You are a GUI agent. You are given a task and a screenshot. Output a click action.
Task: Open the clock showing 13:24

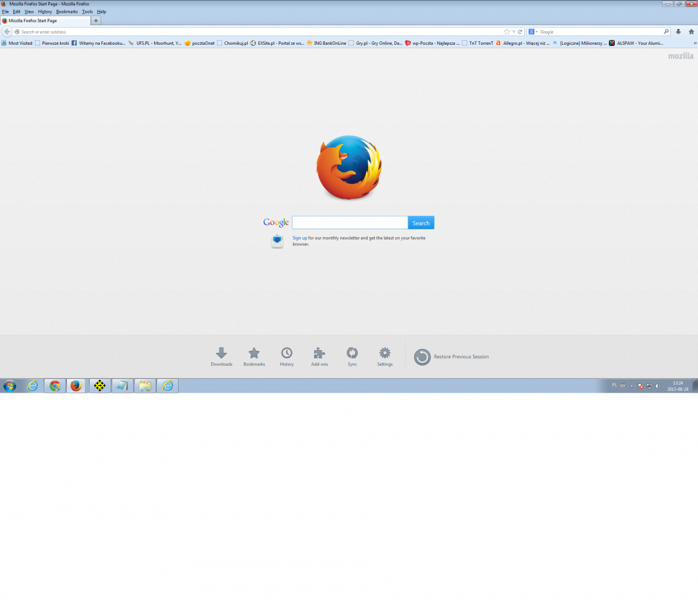tap(678, 386)
